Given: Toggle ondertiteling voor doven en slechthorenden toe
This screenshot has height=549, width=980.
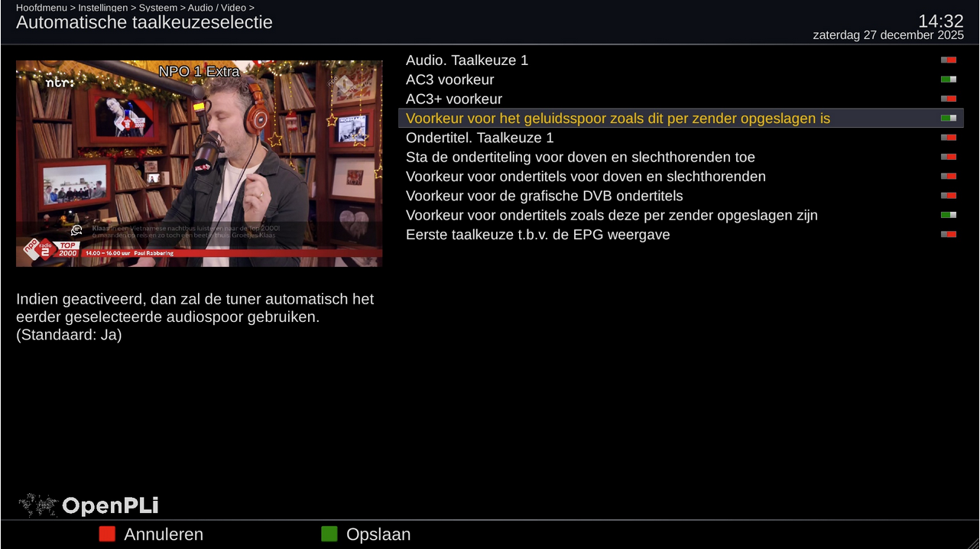Looking at the screenshot, I should pos(949,157).
